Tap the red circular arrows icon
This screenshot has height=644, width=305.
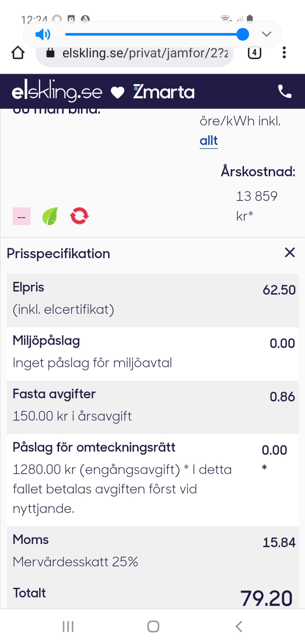click(x=79, y=216)
